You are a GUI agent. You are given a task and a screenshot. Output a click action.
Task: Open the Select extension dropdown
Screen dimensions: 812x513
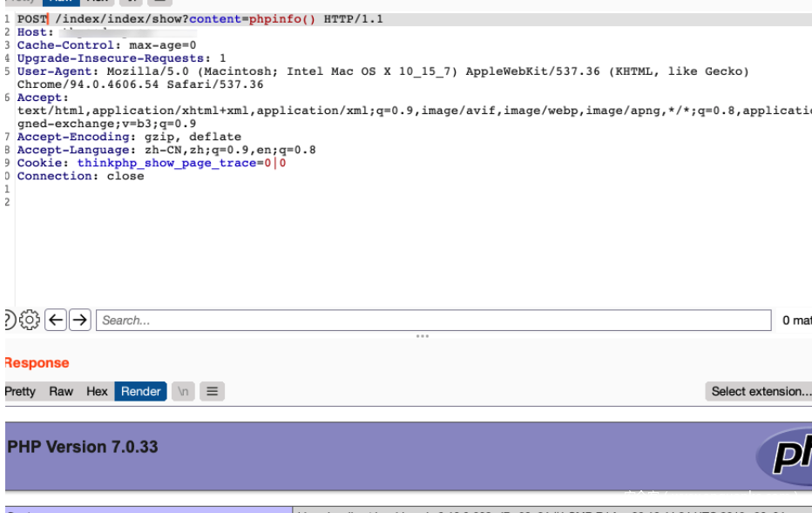point(759,391)
